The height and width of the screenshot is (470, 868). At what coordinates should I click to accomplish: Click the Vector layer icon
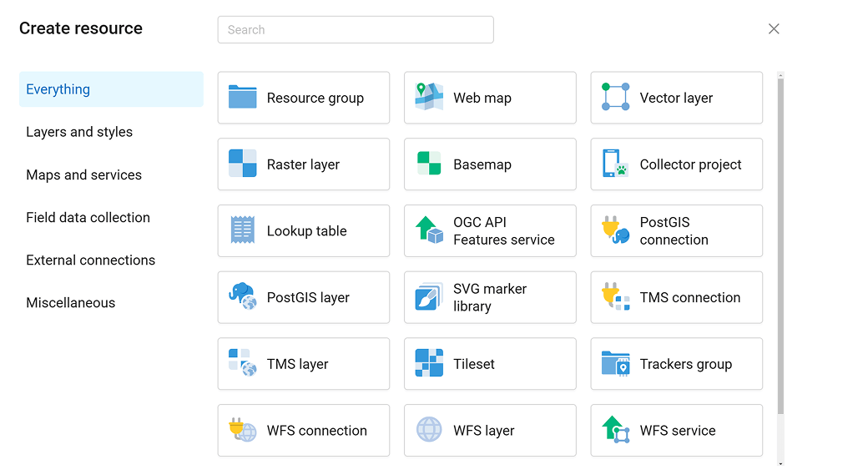(616, 98)
